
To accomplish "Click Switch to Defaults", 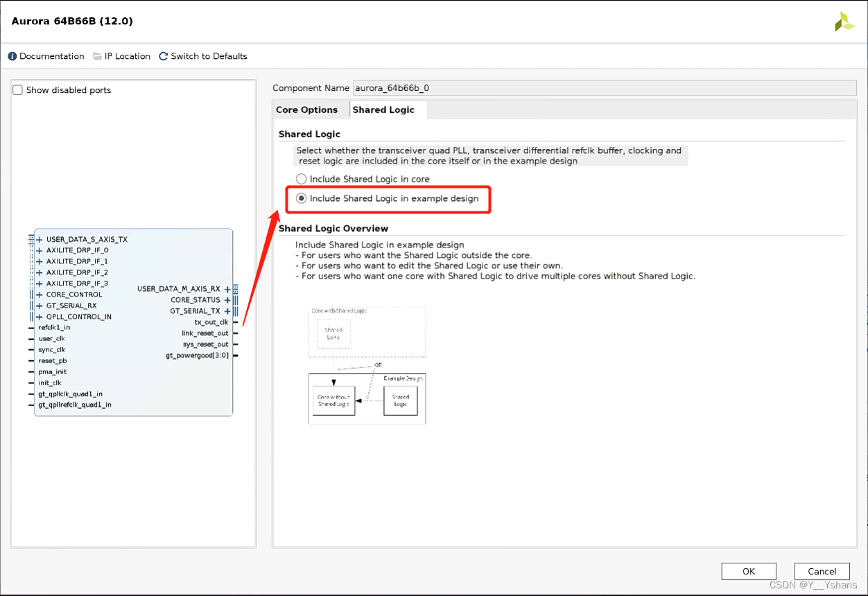I will pyautogui.click(x=203, y=56).
